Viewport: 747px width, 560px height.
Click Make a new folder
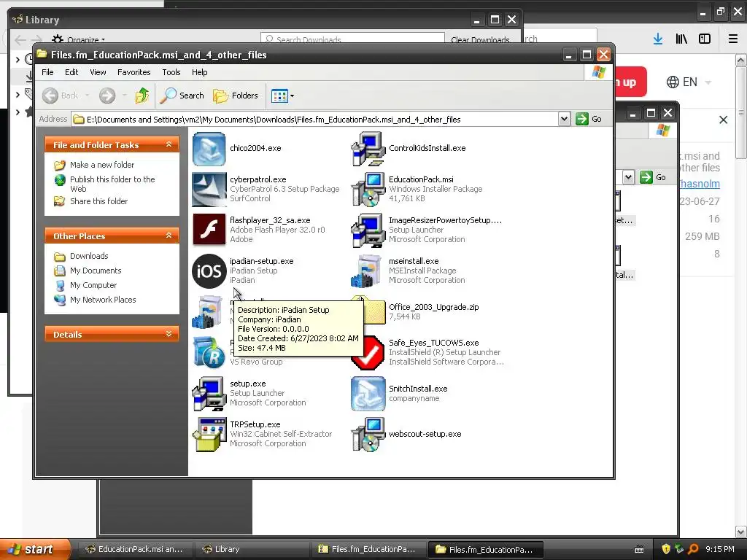point(102,165)
